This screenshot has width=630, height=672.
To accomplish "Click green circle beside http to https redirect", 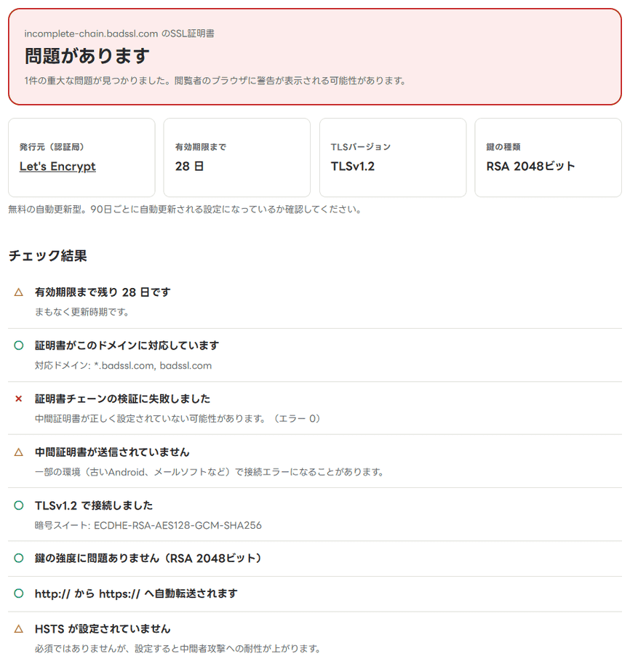I will (18, 593).
